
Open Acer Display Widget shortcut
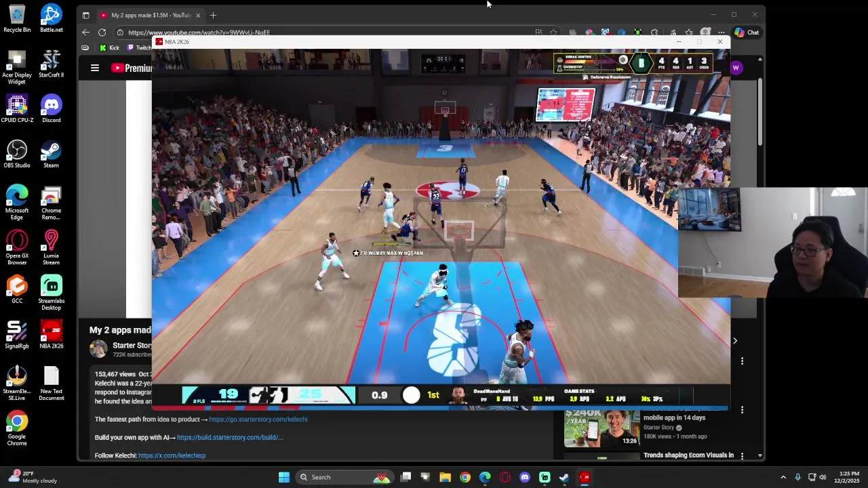17,68
